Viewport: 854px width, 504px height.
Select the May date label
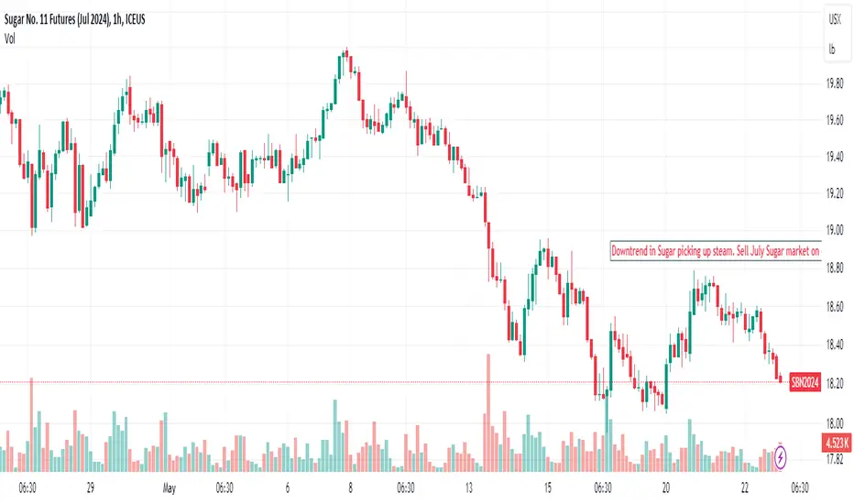(169, 488)
